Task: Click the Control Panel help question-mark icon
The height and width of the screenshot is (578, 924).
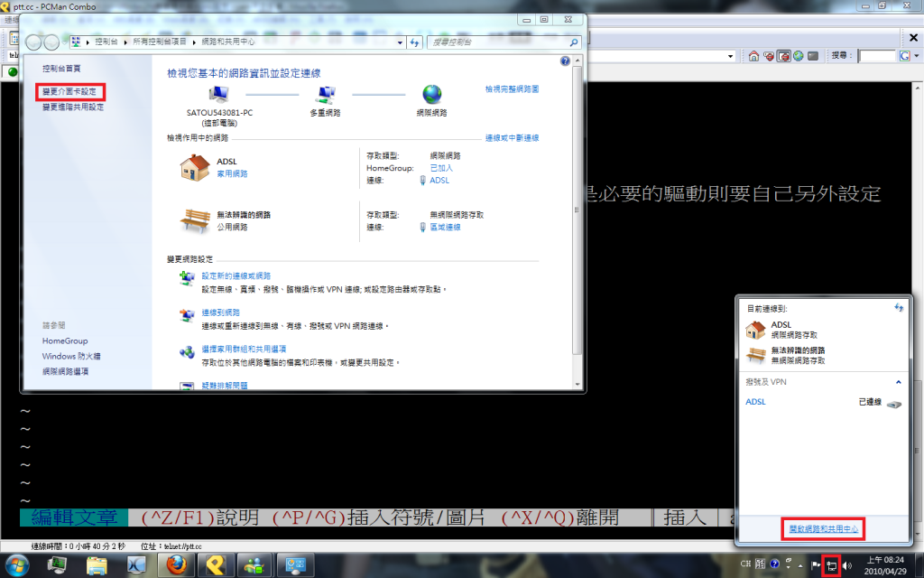Action: click(x=565, y=61)
